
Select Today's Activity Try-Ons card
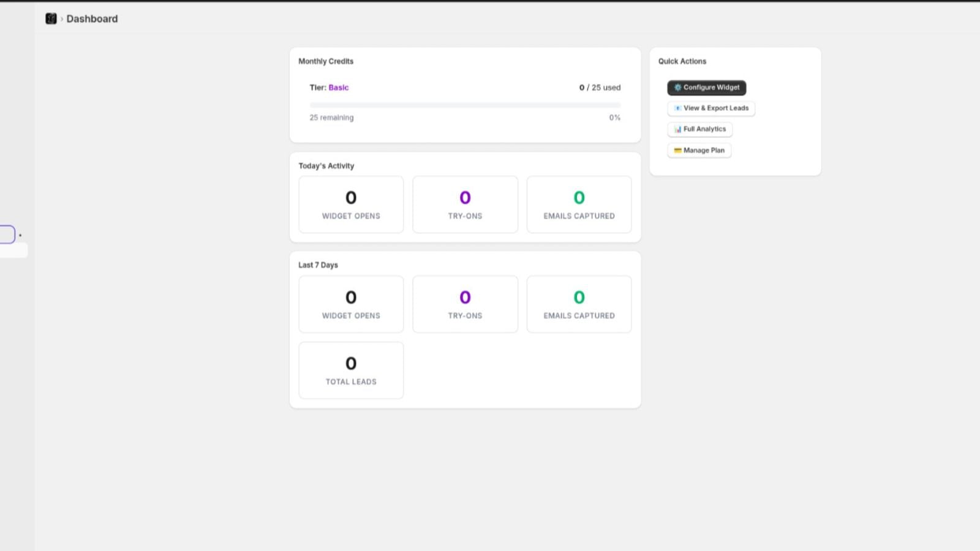pos(465,204)
